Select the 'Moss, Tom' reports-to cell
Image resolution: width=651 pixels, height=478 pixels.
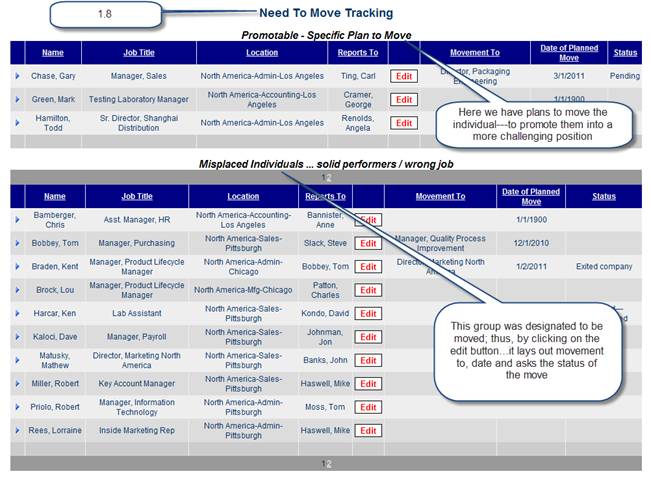[325, 407]
